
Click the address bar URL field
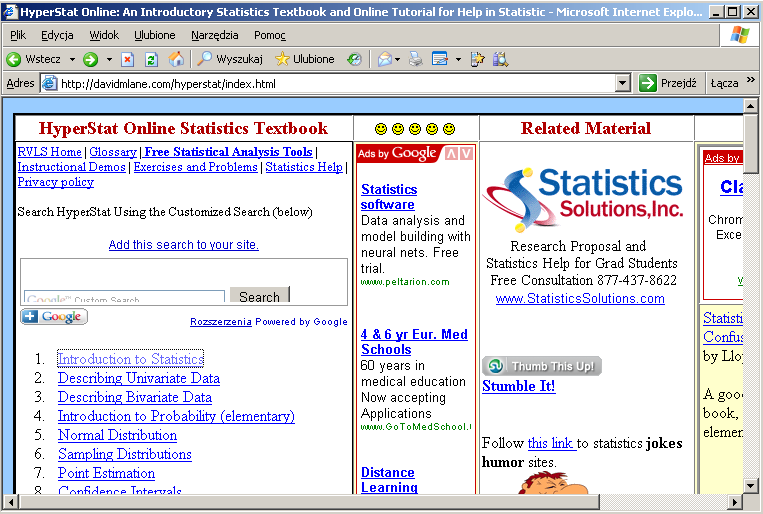[x=336, y=83]
